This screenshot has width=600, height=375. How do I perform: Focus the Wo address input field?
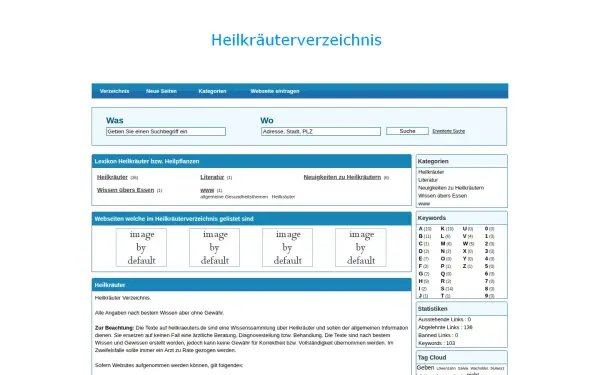[x=321, y=131]
